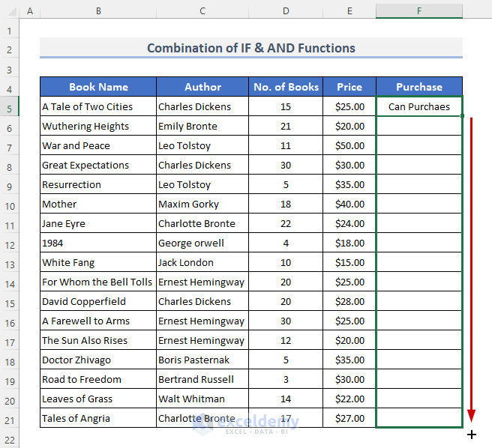Image resolution: width=492 pixels, height=448 pixels.
Task: Select the '11' number of books cell
Action: (286, 145)
